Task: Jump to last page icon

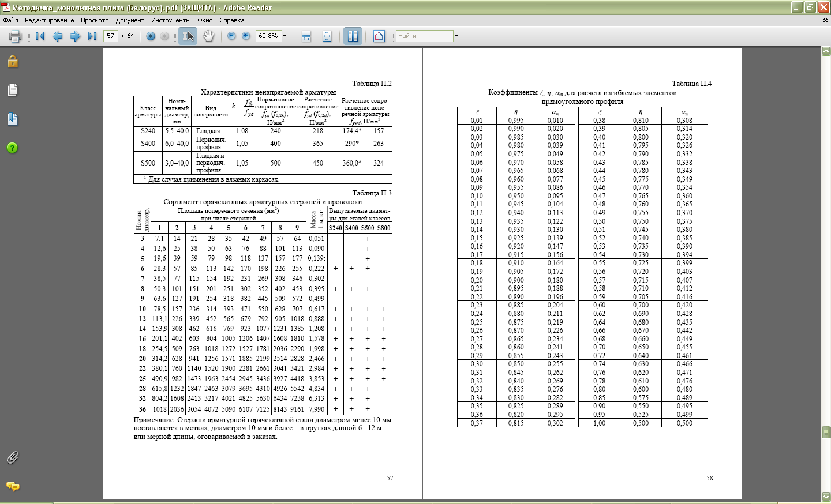Action: pyautogui.click(x=92, y=36)
